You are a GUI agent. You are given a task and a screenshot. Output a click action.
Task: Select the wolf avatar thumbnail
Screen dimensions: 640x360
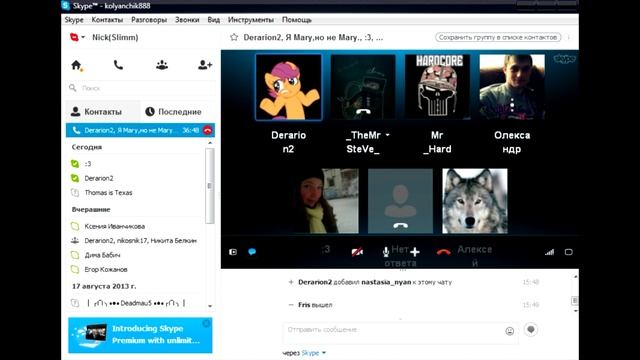475,201
